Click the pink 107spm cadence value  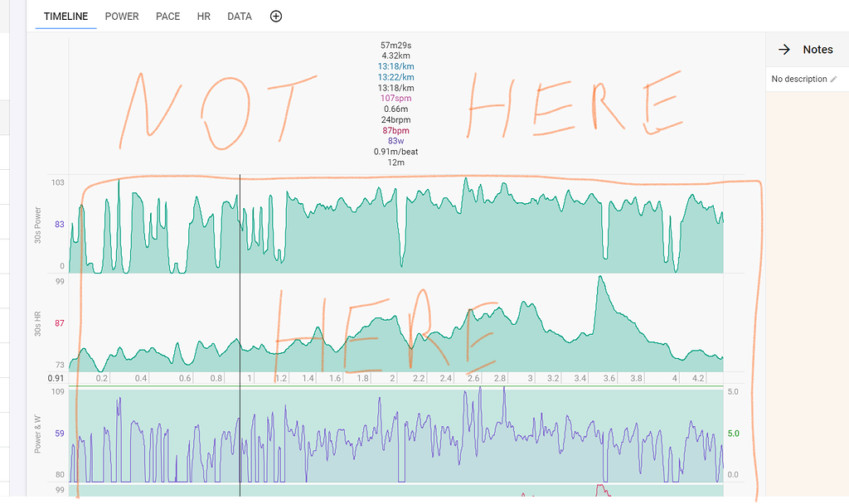[x=395, y=99]
